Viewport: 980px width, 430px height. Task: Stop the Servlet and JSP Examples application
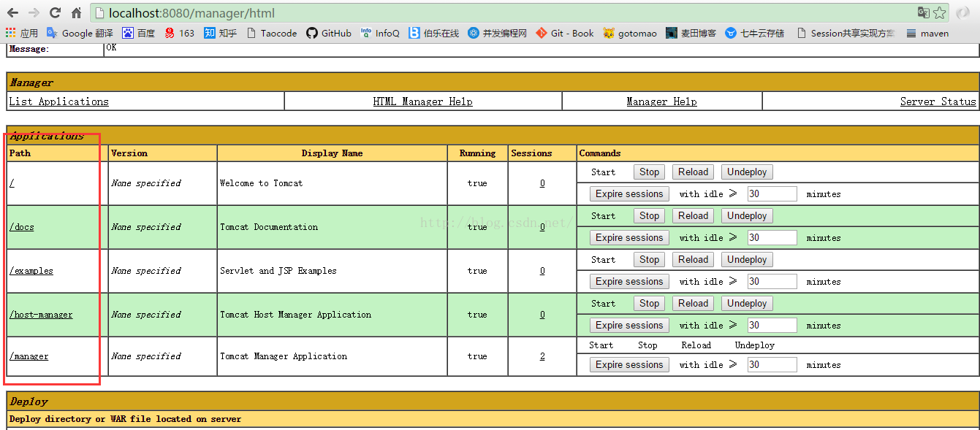tap(650, 260)
